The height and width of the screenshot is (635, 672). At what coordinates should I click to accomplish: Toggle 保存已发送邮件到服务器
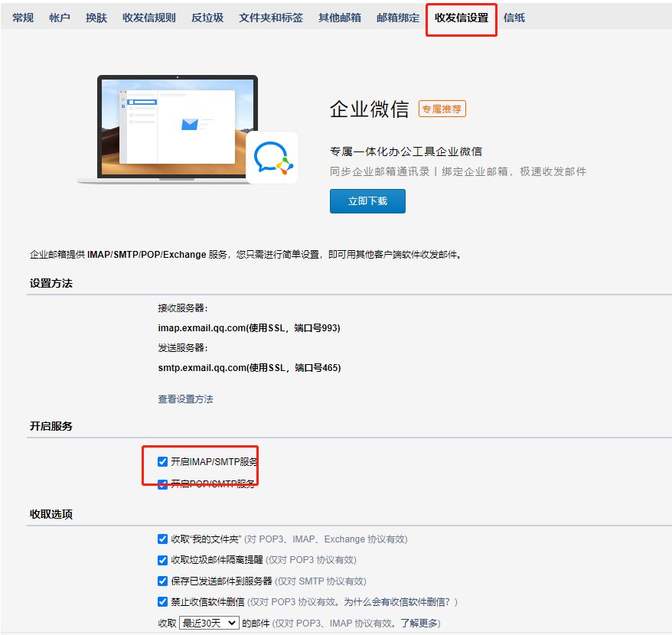162,581
